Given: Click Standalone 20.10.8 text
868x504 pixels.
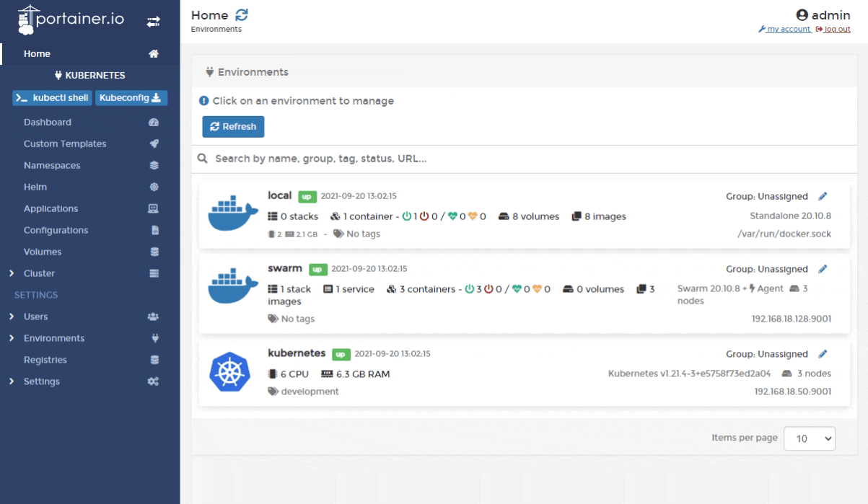Looking at the screenshot, I should click(791, 216).
